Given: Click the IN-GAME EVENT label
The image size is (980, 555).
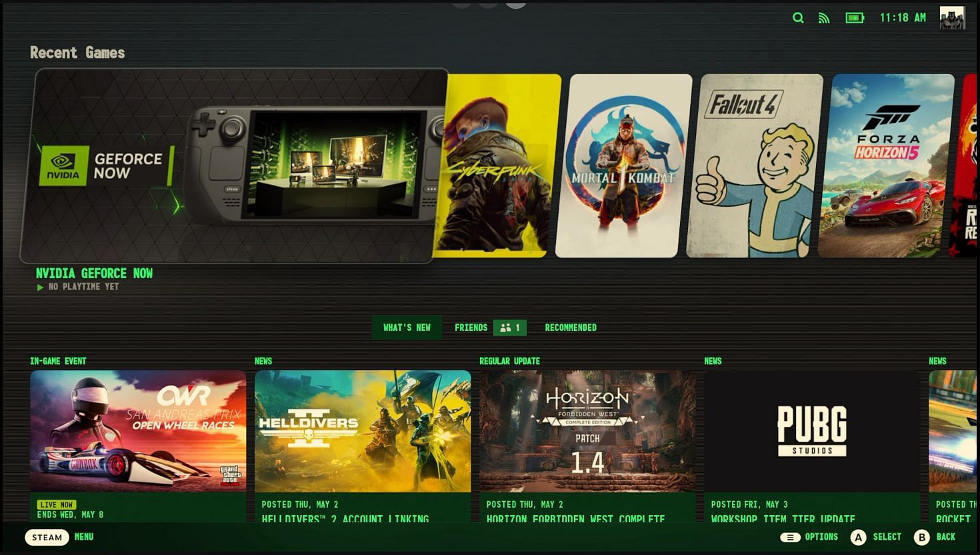Looking at the screenshot, I should click(58, 361).
